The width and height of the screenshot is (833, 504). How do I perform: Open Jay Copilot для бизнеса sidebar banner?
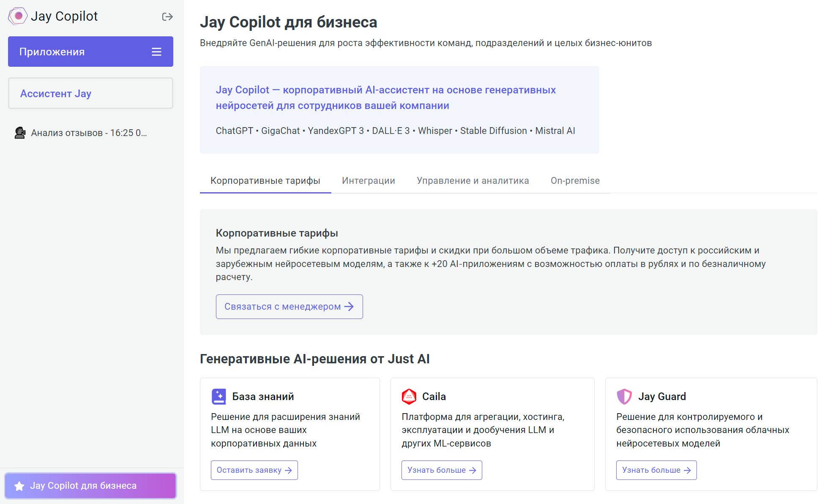pyautogui.click(x=90, y=486)
